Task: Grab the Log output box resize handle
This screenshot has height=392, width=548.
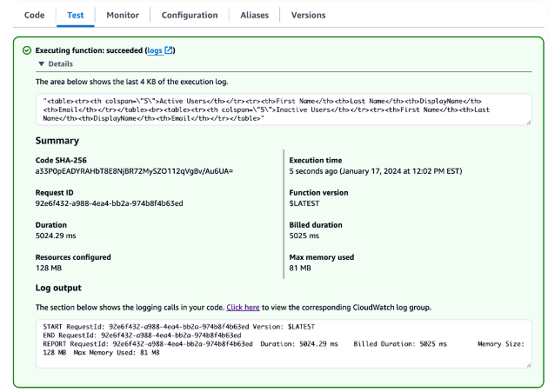Action: [x=529, y=365]
